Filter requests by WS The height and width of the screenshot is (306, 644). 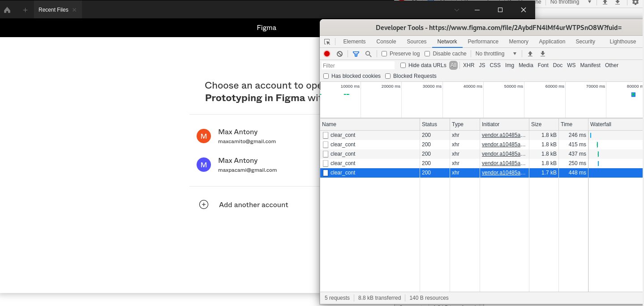(x=571, y=65)
